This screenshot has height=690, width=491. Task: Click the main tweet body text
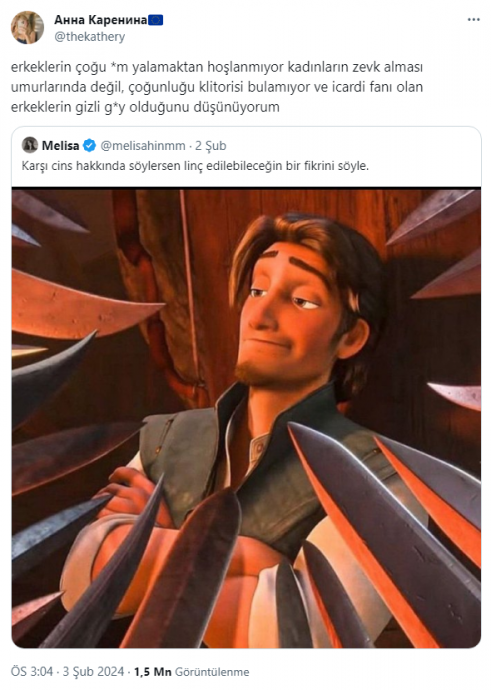[x=217, y=87]
